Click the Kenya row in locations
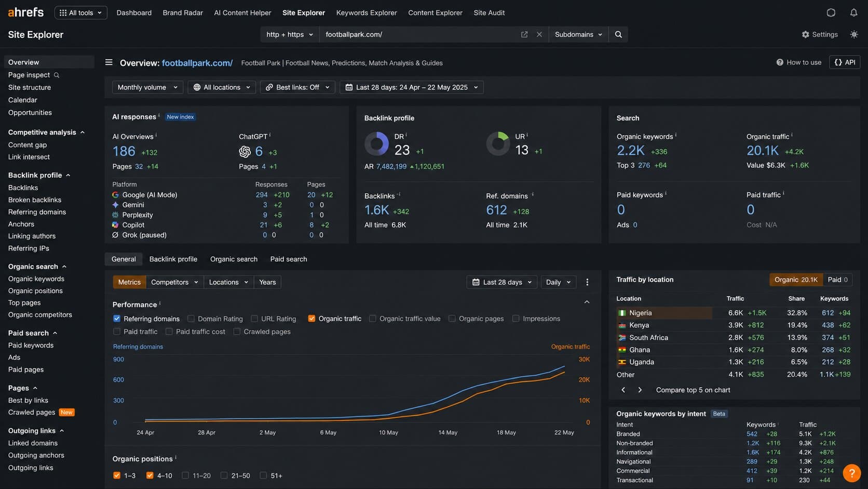This screenshot has width=868, height=489. 734,325
